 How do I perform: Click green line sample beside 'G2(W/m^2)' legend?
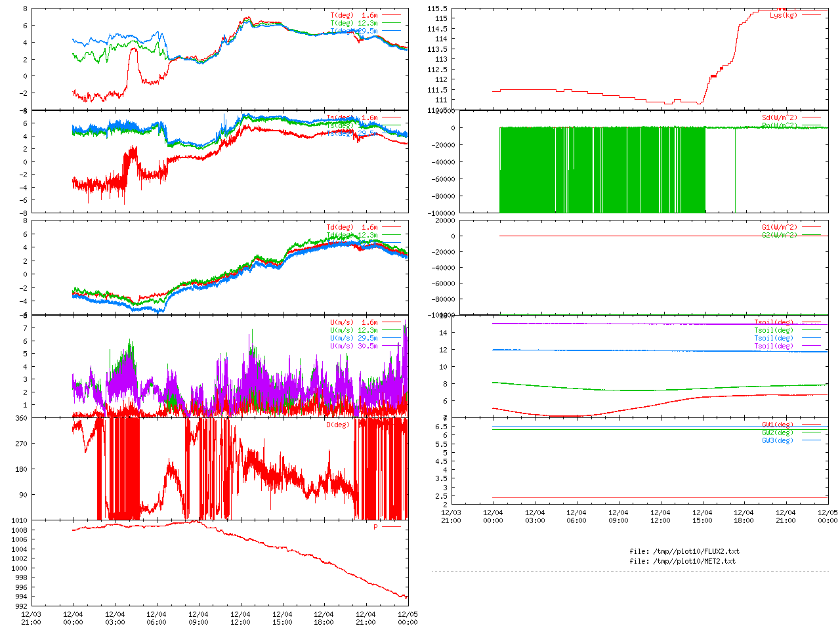coord(812,235)
